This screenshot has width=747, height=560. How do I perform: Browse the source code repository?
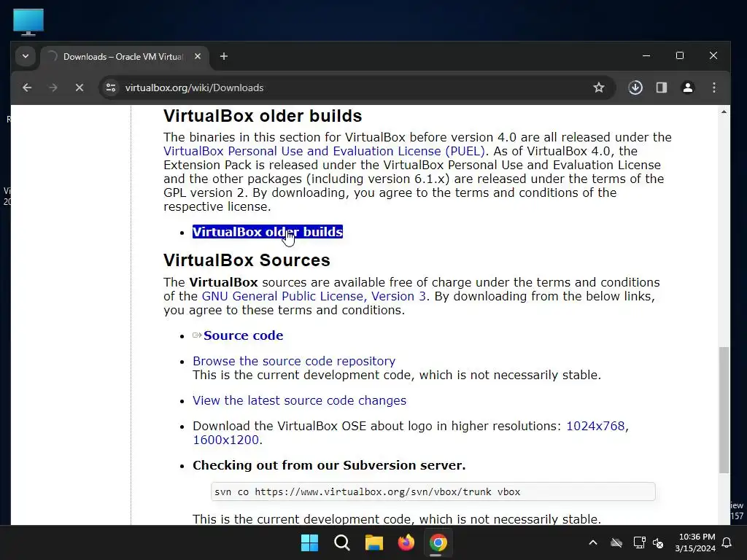294,361
